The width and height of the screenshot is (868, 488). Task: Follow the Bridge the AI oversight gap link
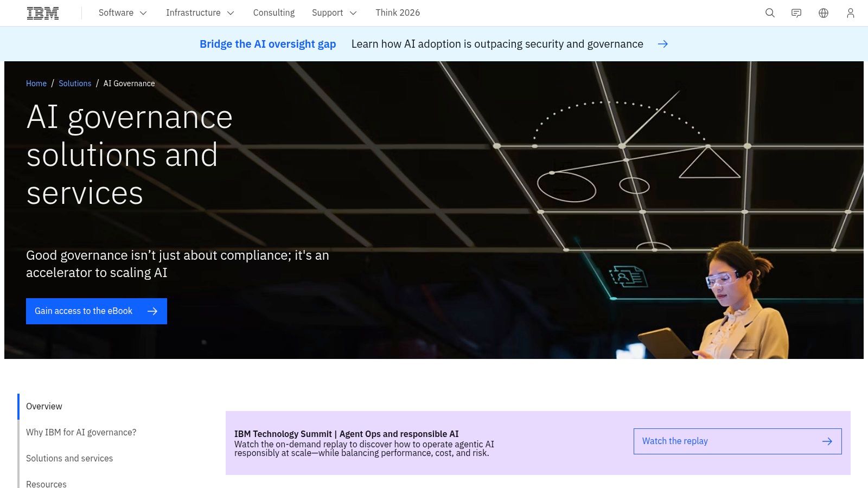(267, 44)
